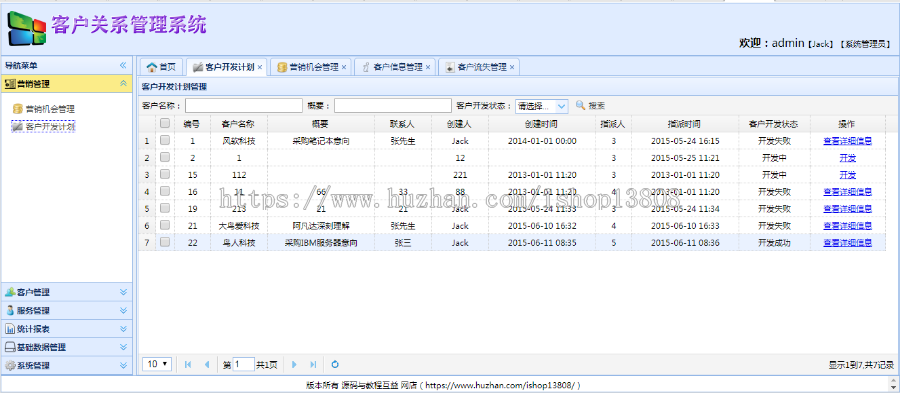Expand the 服务管理 section
Viewport: 900px width, 393px height.
(123, 310)
